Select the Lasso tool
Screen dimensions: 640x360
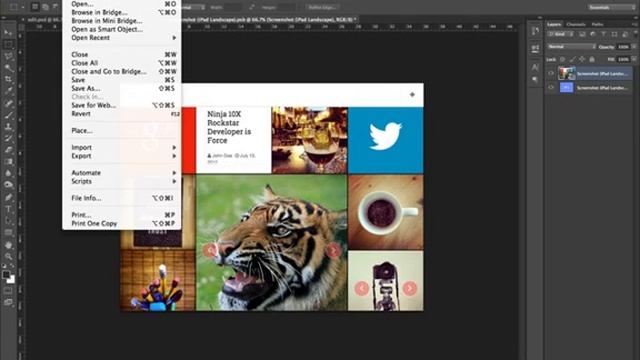pyautogui.click(x=9, y=56)
